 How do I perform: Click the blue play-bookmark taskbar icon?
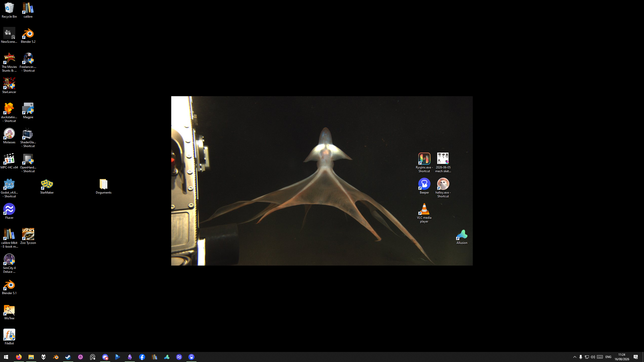pyautogui.click(x=117, y=357)
